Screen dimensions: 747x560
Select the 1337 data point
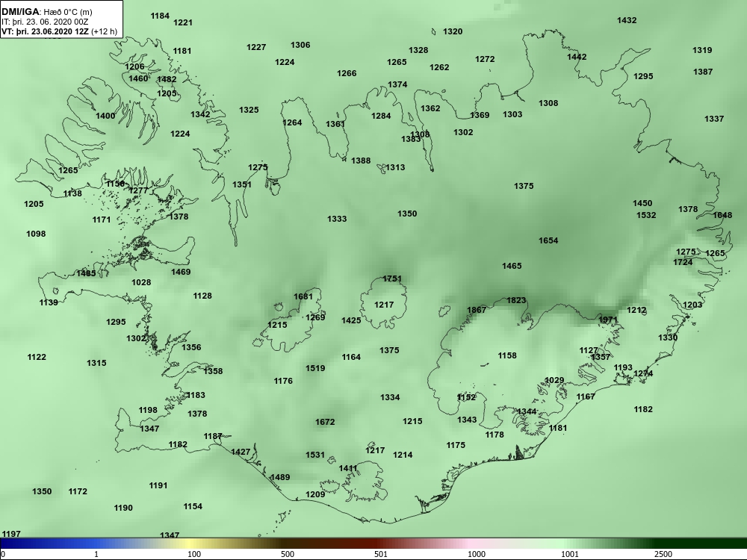click(714, 119)
